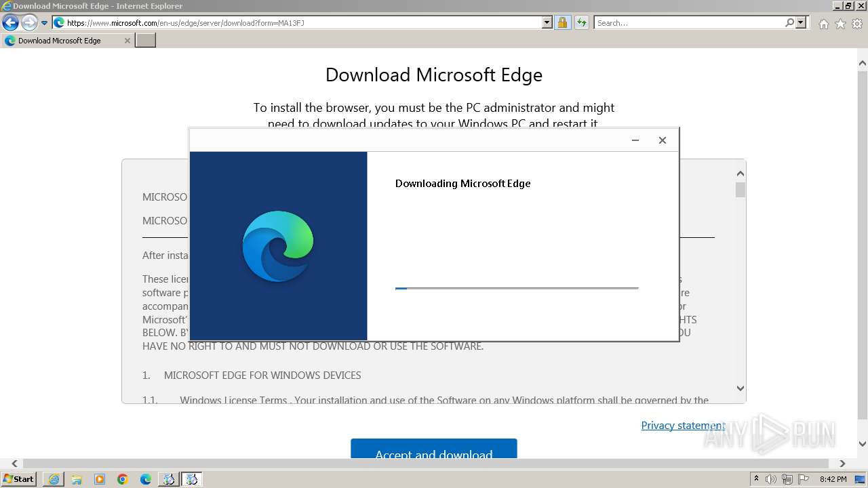Close the Download Microsoft Edge tab

(127, 41)
